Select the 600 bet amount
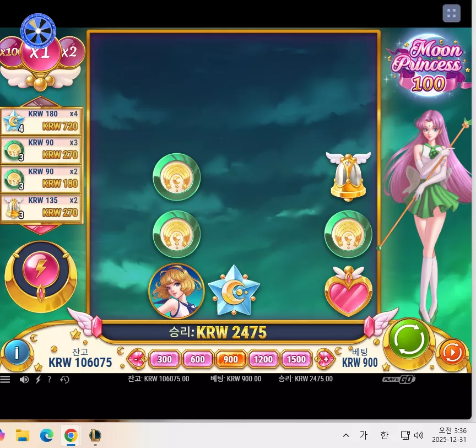This screenshot has height=448, width=476. click(197, 359)
